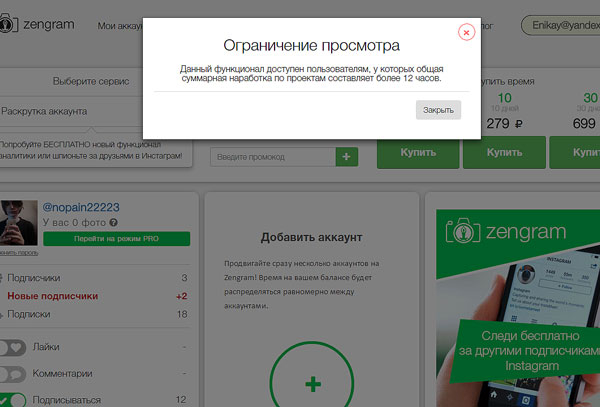Open the Подписчики row
This screenshot has width=600, height=407.
(x=94, y=278)
